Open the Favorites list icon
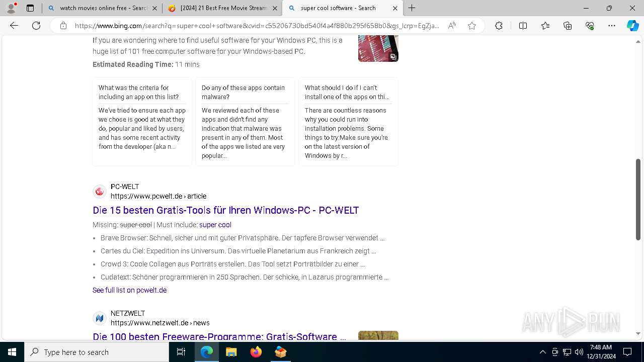The height and width of the screenshot is (362, 644). coord(545,26)
